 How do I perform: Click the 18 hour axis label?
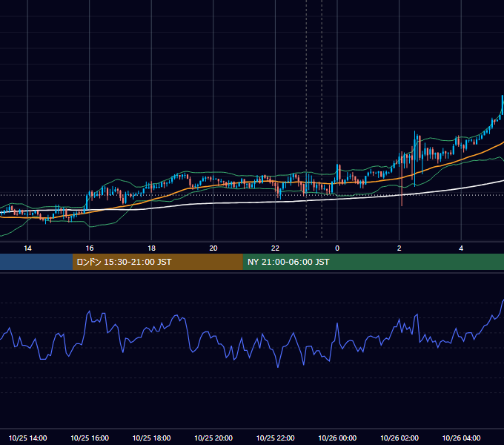coord(151,248)
